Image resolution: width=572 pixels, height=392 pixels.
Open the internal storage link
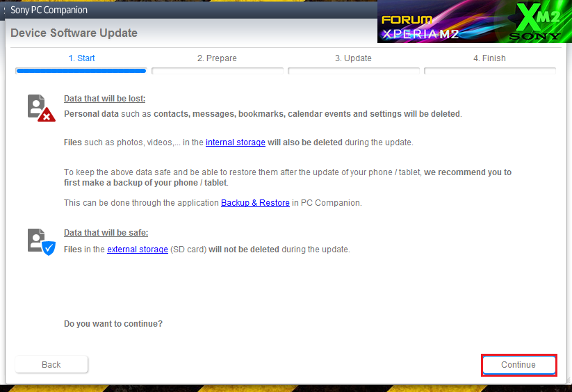tap(236, 142)
